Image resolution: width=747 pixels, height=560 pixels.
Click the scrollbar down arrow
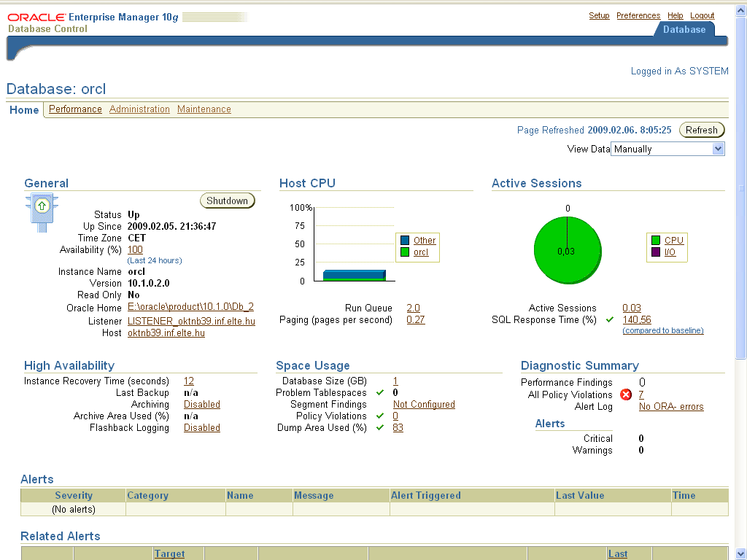pos(741,554)
